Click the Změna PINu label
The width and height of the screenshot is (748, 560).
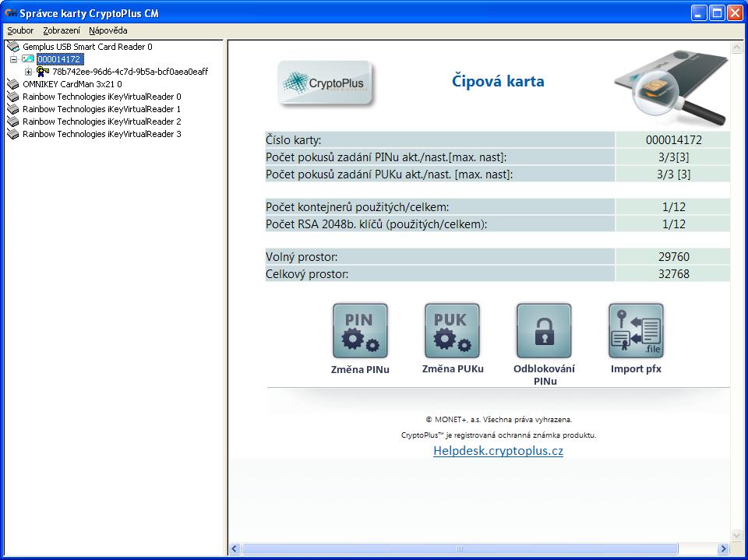click(x=360, y=370)
